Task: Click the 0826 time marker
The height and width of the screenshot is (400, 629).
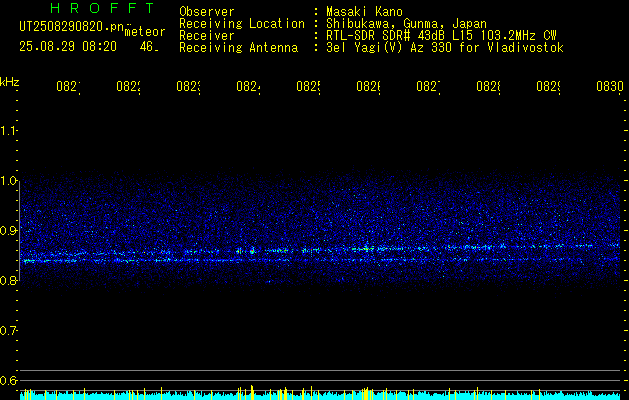Action: (x=368, y=87)
